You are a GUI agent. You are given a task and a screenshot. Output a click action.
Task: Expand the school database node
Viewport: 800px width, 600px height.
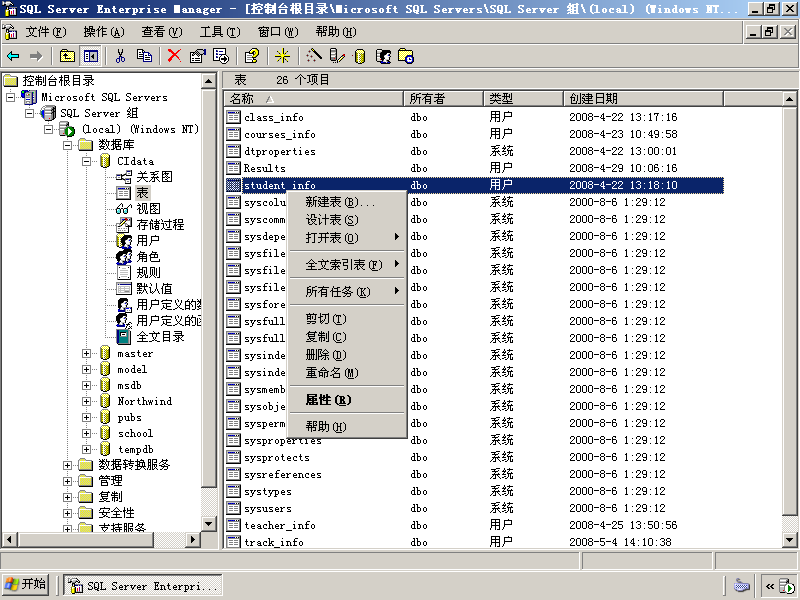[87, 433]
